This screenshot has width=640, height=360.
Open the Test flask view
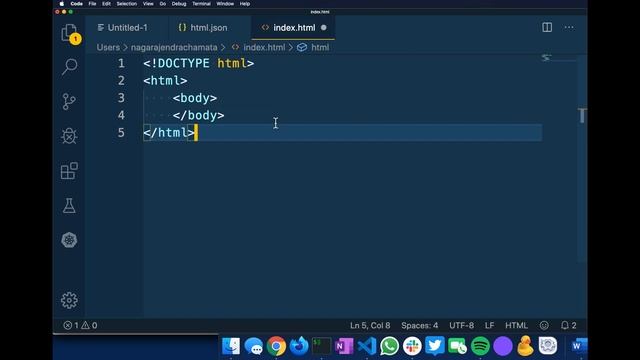click(x=69, y=205)
